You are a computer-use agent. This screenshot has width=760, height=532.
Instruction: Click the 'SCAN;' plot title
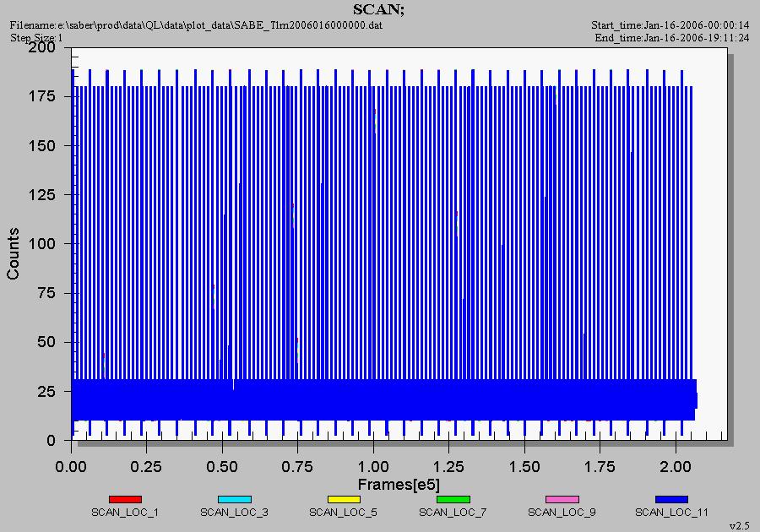coord(378,9)
